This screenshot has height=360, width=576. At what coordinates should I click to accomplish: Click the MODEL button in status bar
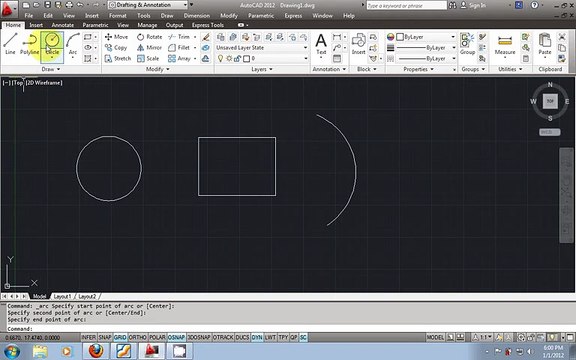435,337
